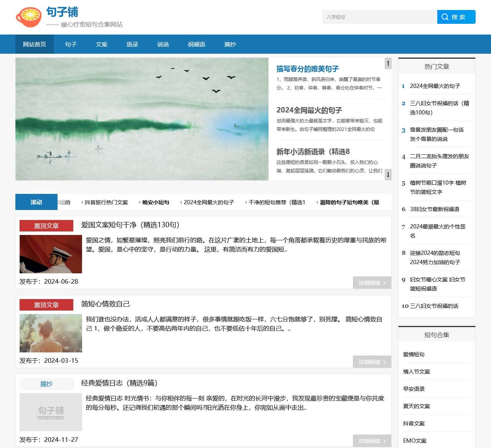Screen dimensions: 491x448
Task: Open hot article 二月二龙抬头理发的朋友圈说说句子
Action: [x=440, y=161]
